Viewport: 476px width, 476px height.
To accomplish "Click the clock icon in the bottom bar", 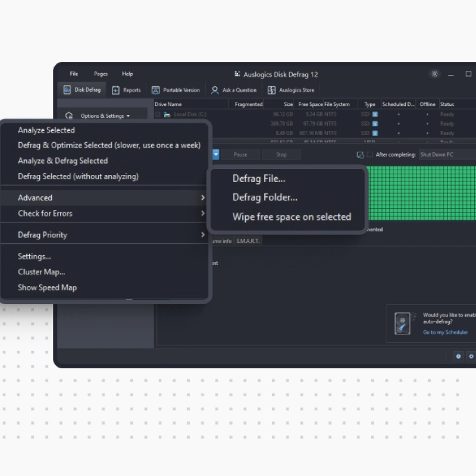I will (458, 356).
